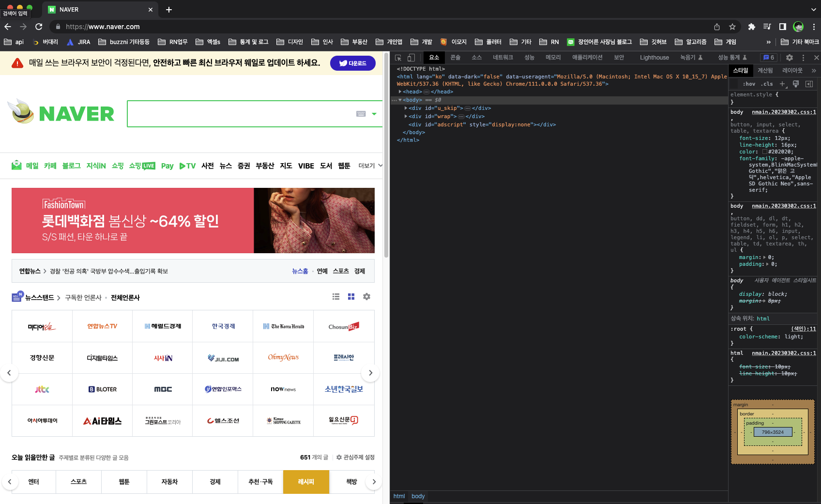821x504 pixels.
Task: Expand the div wrap node
Action: 406,116
